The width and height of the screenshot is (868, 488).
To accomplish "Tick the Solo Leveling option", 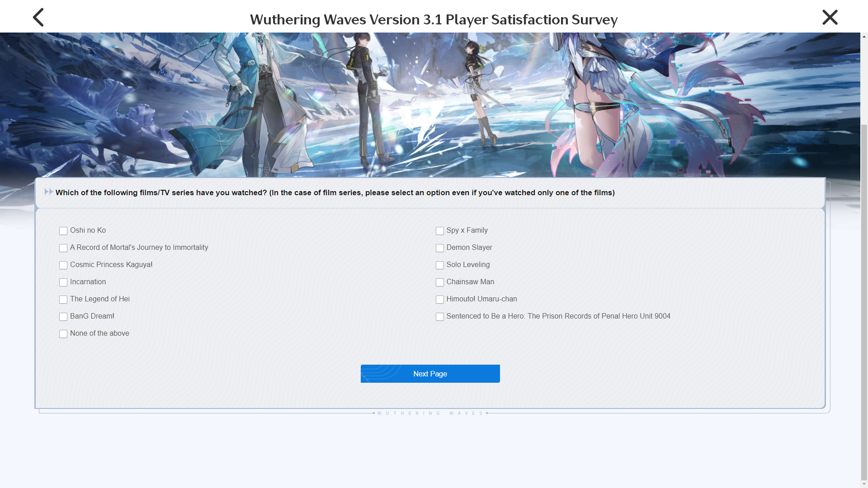I will click(x=439, y=265).
